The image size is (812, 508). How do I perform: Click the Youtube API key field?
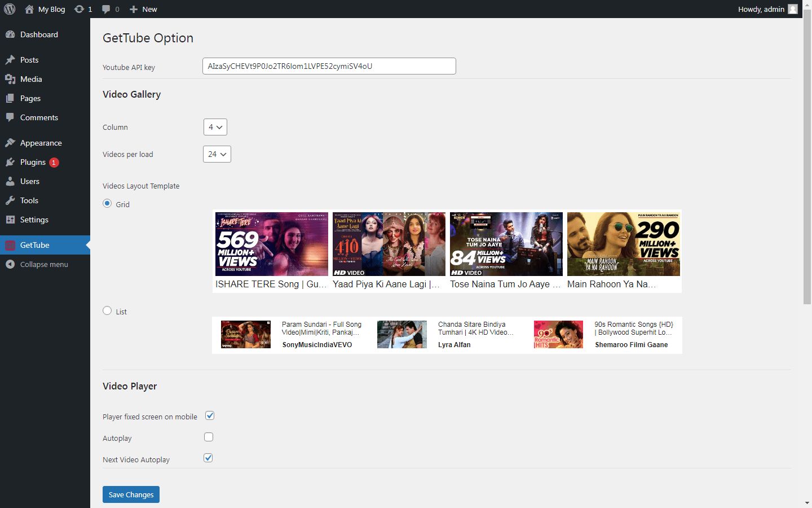(x=329, y=66)
